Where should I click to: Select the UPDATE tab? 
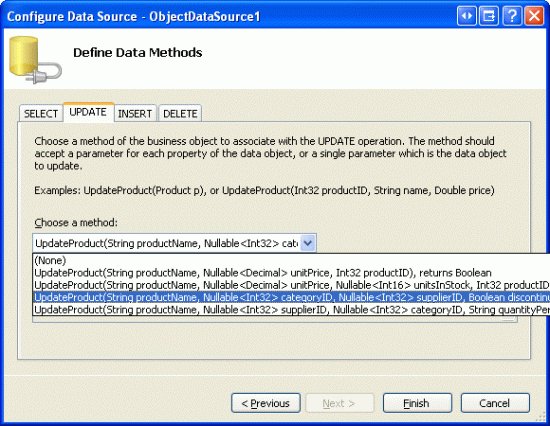point(88,112)
